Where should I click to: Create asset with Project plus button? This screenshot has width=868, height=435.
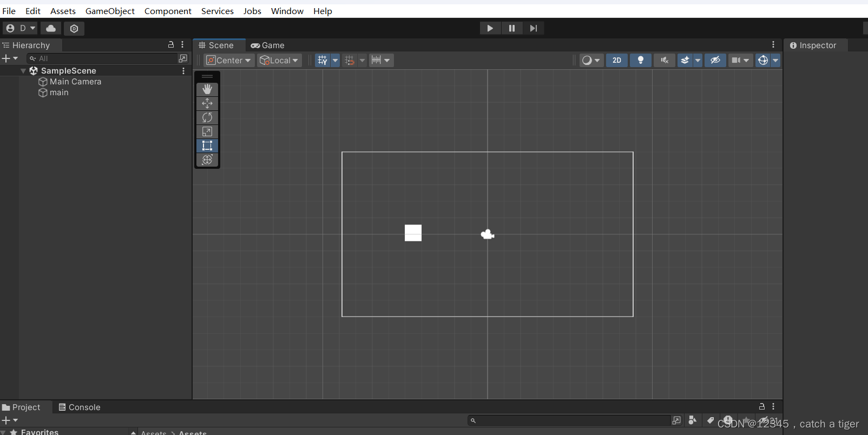point(10,420)
